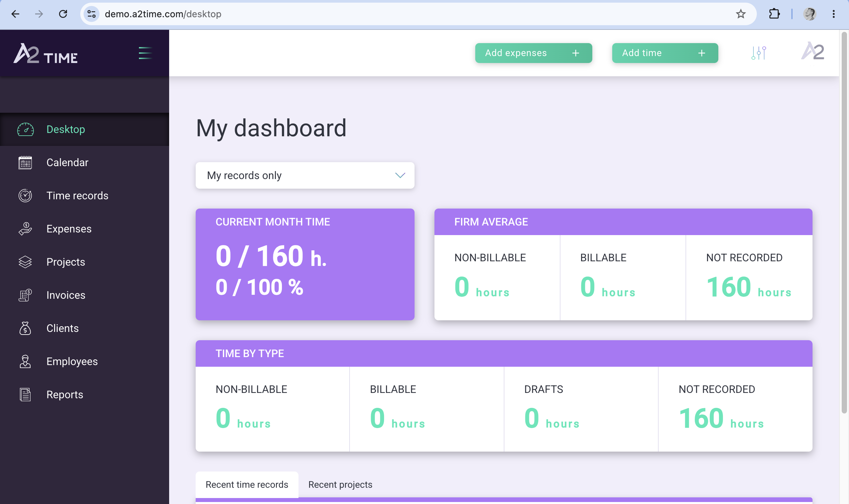The width and height of the screenshot is (849, 504).
Task: Click the Add time button
Action: [x=665, y=53]
